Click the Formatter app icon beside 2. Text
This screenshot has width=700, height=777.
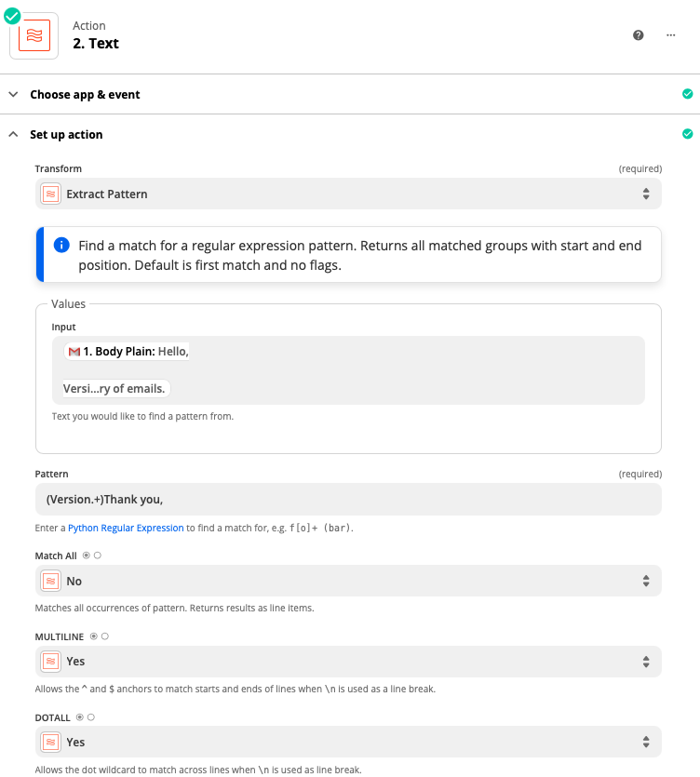pos(34,35)
